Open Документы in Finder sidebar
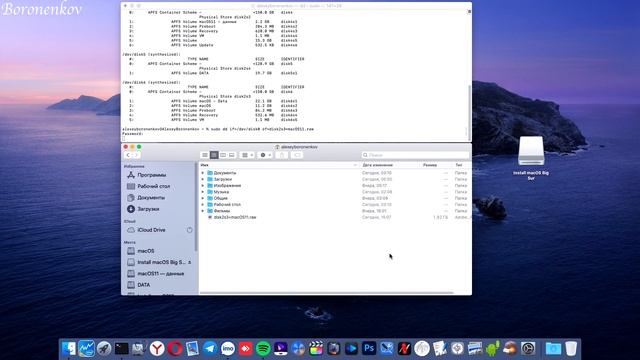 (147, 198)
